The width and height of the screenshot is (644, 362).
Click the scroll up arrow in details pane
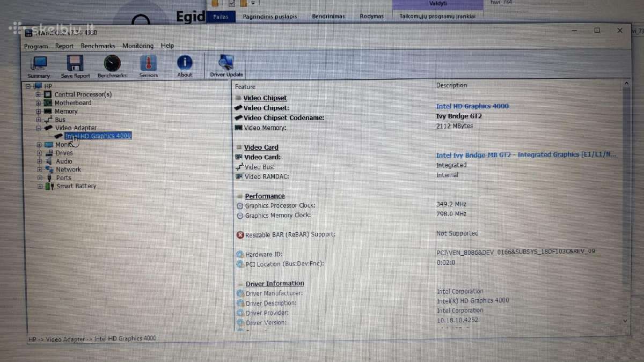click(x=626, y=84)
